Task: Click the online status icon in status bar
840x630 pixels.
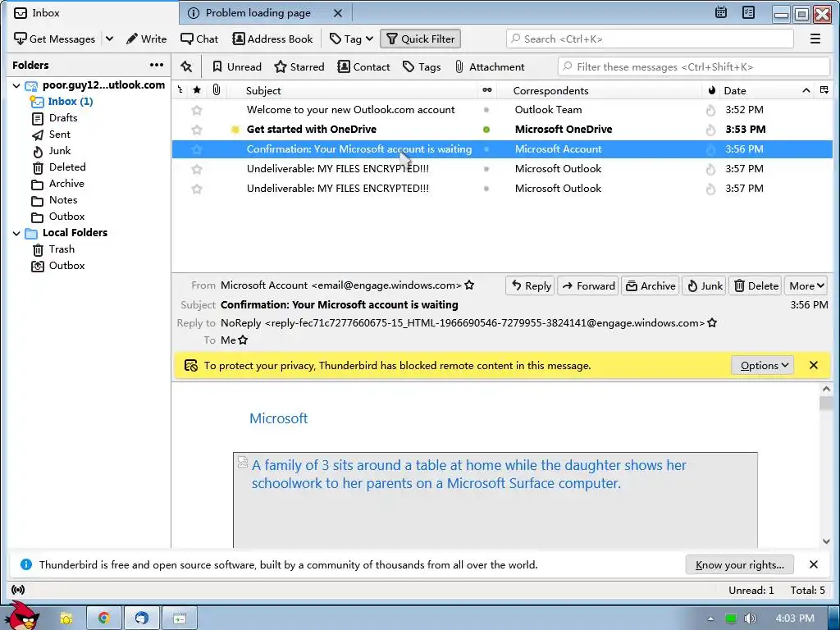Action: click(18, 590)
